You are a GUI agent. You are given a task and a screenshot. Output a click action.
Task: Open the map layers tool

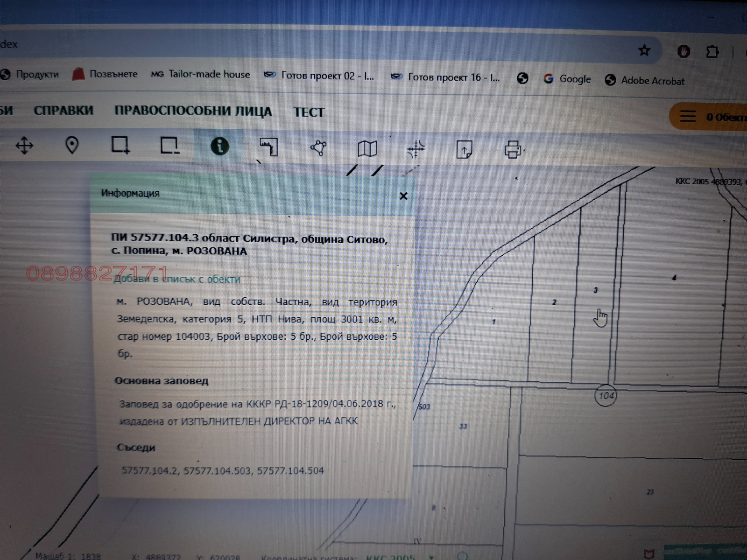[367, 149]
